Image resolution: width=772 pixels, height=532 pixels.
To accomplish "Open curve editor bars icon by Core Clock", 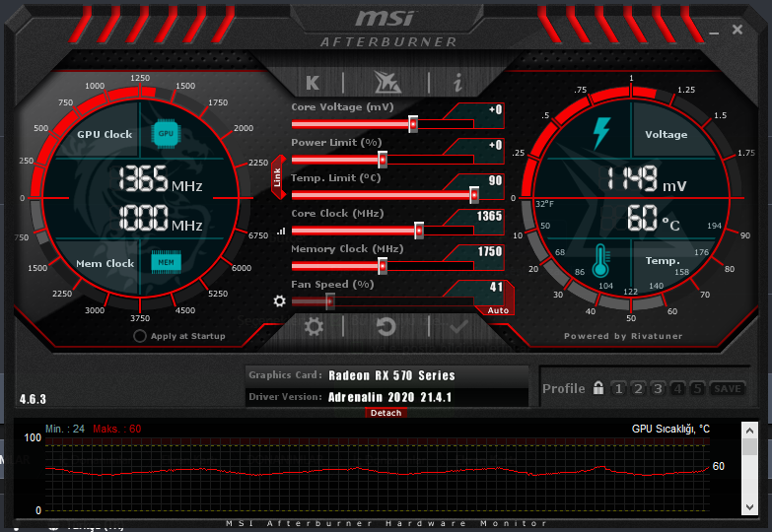I will 281,231.
